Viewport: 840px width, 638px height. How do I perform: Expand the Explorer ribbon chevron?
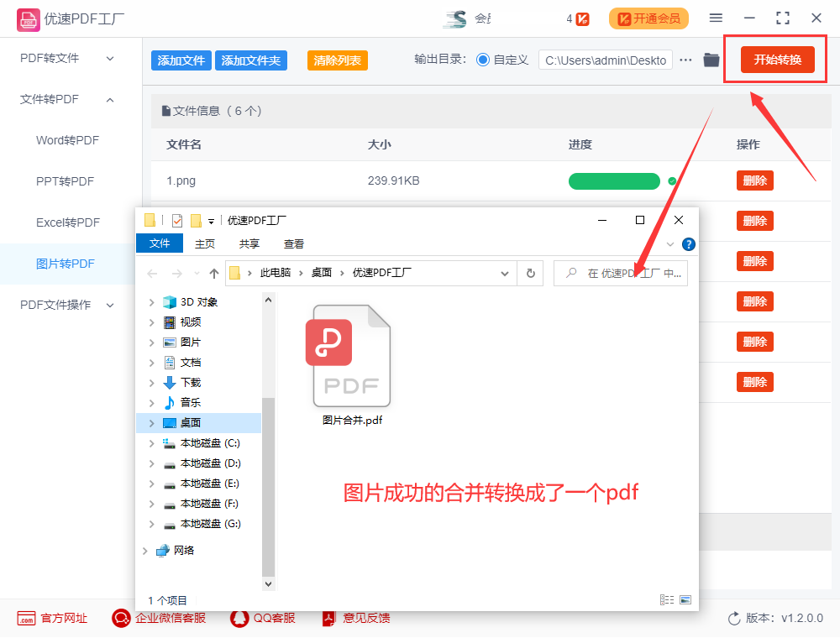[670, 244]
